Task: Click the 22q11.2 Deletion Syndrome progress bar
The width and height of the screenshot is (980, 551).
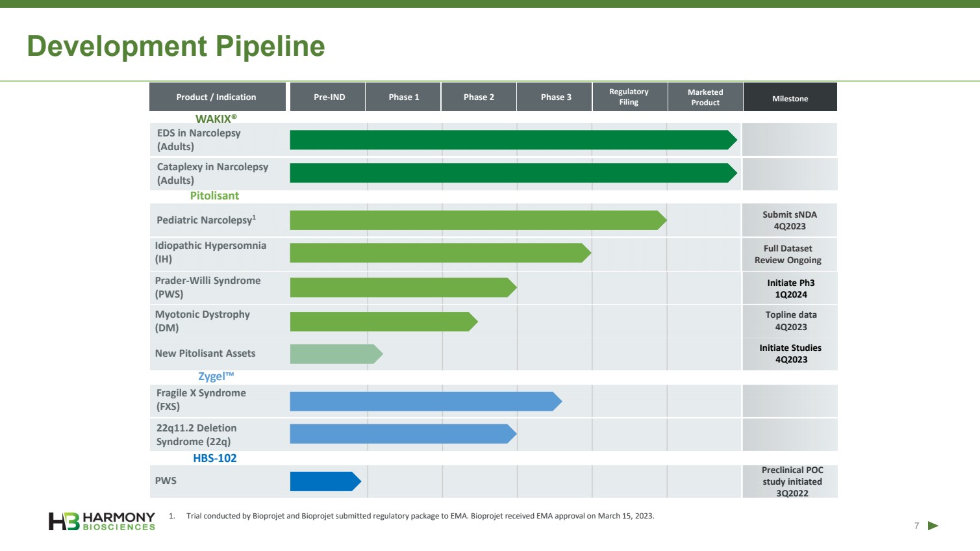Action: [x=403, y=434]
